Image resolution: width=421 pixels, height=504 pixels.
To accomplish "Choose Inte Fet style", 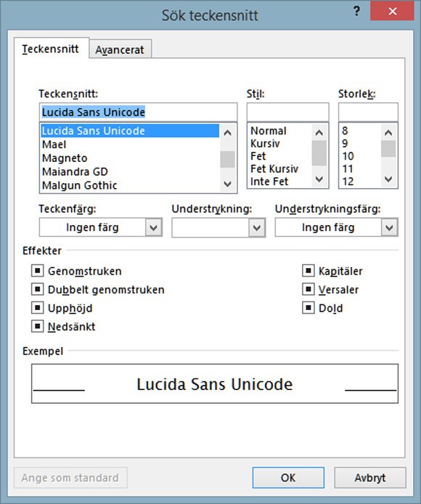I will (279, 182).
